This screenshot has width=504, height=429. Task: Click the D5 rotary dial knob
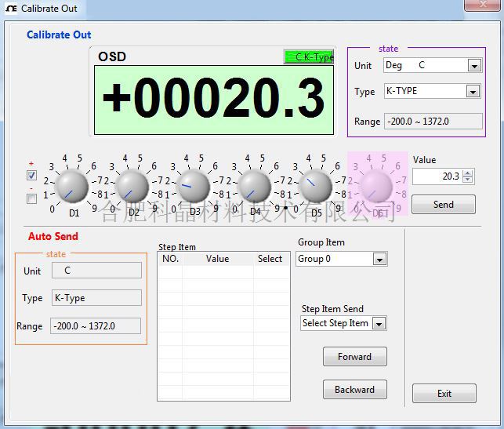(315, 187)
